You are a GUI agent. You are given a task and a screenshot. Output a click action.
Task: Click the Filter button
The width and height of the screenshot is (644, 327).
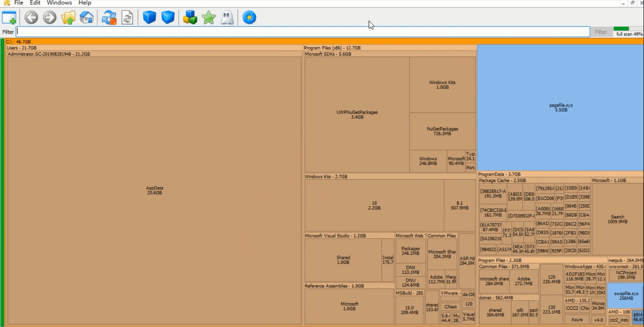pos(601,32)
